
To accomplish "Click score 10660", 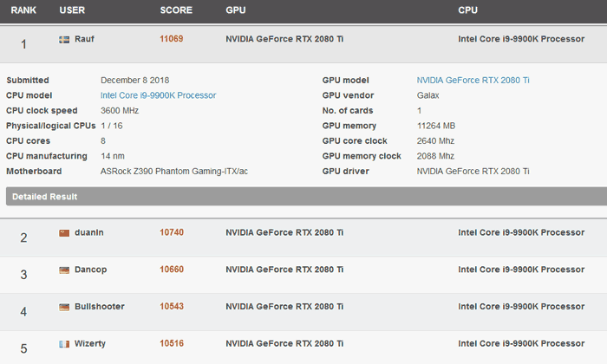I will tap(172, 270).
